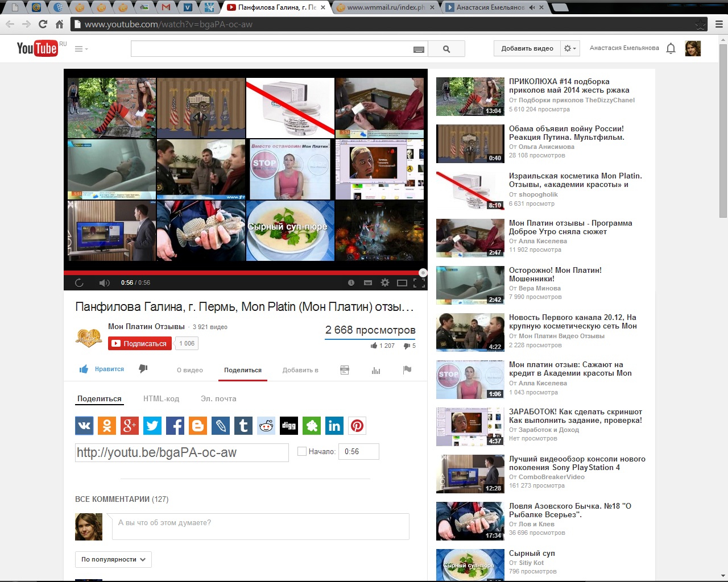Image resolution: width=728 pixels, height=582 pixels.
Task: Open the YouTube guide menu dropdown
Action: click(81, 49)
